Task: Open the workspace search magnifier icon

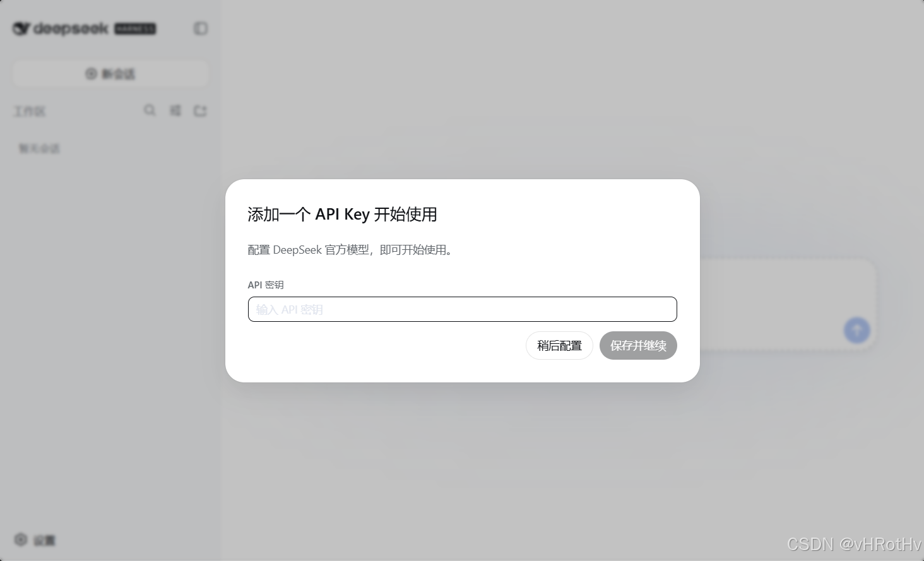Action: [x=150, y=110]
